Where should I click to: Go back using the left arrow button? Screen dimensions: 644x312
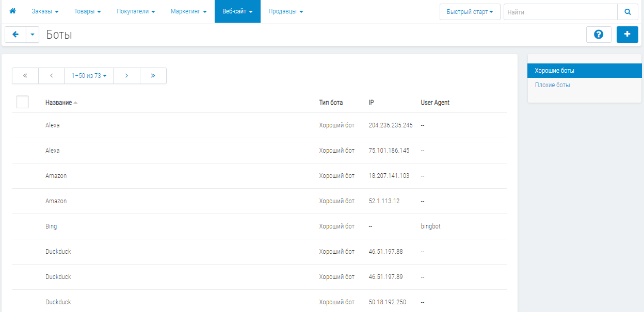click(x=15, y=35)
